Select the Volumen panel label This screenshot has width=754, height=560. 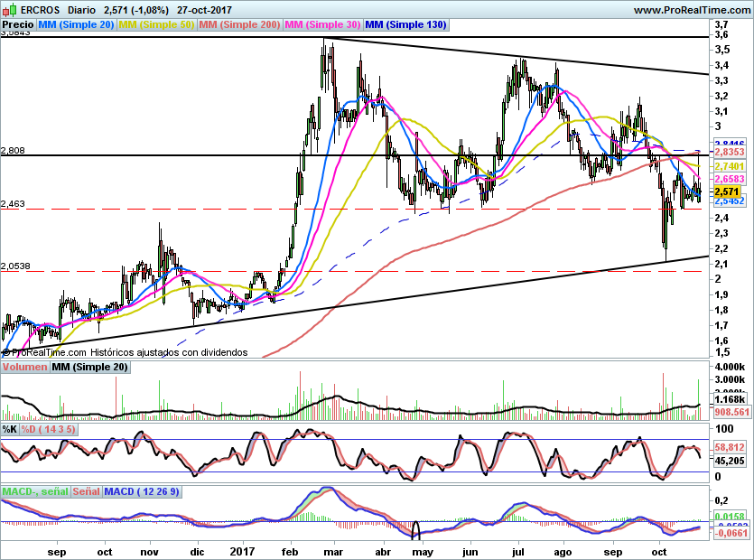tap(24, 368)
